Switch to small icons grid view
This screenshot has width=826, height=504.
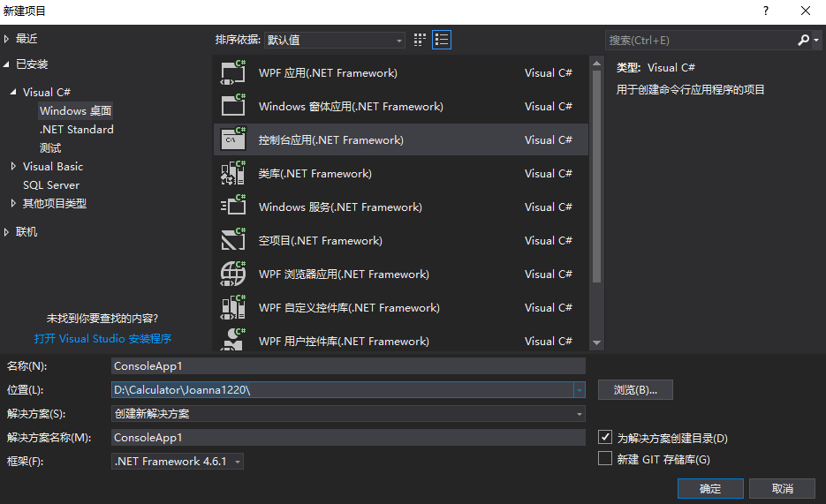pyautogui.click(x=420, y=40)
